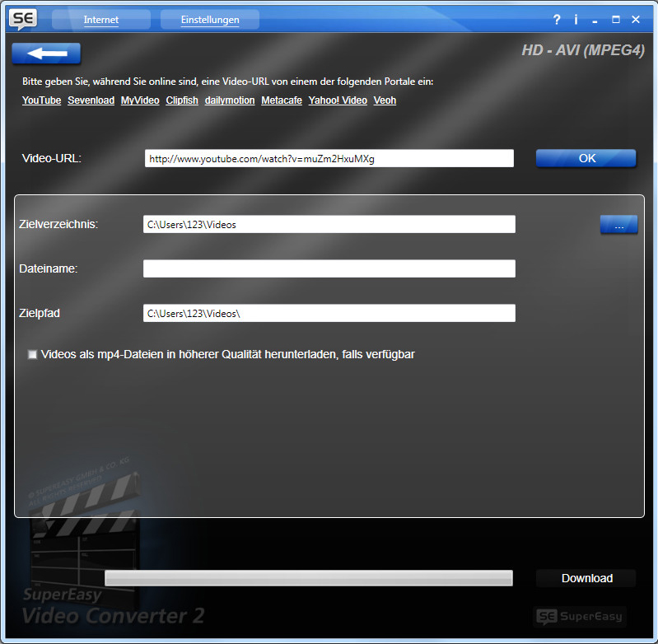The width and height of the screenshot is (658, 644).
Task: Open the YouTube portal link
Action: click(41, 100)
